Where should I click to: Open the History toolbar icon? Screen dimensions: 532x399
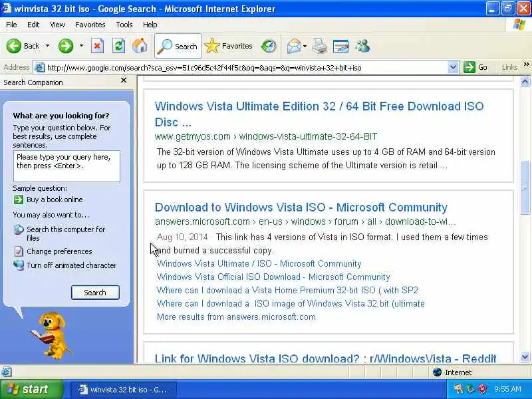click(269, 46)
